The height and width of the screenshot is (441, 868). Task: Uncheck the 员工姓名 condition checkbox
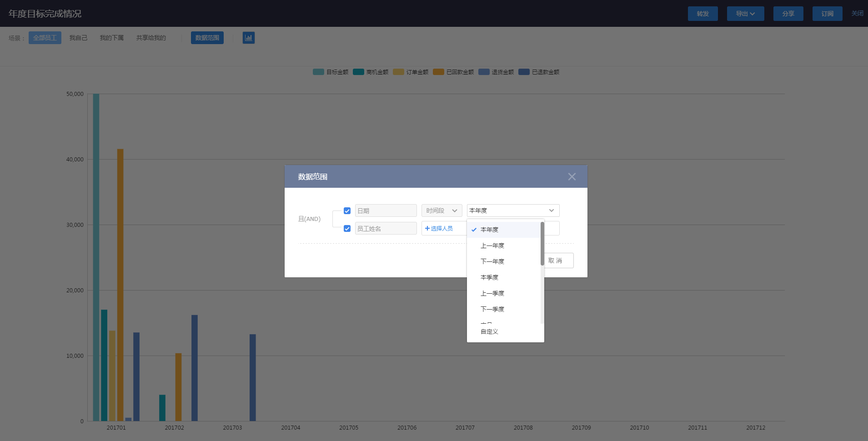347,229
